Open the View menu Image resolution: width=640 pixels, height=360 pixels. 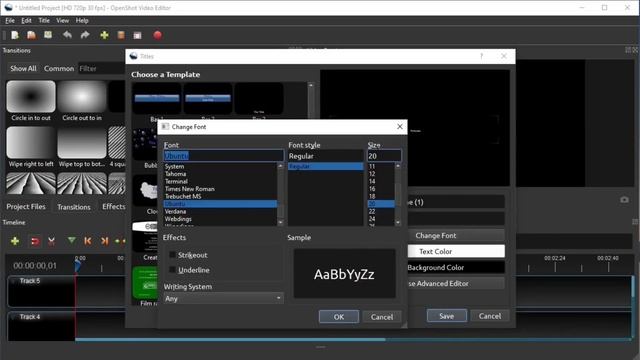(62, 20)
